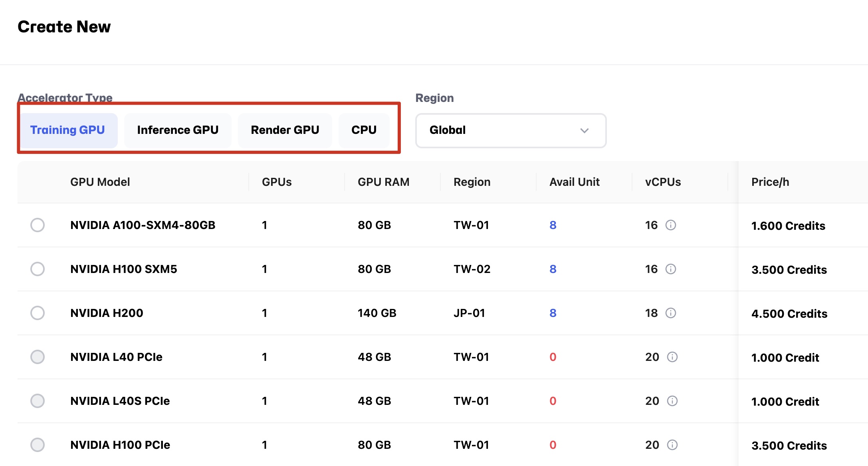The width and height of the screenshot is (868, 466).
Task: Switch to Inference GPU tab
Action: pyautogui.click(x=178, y=130)
